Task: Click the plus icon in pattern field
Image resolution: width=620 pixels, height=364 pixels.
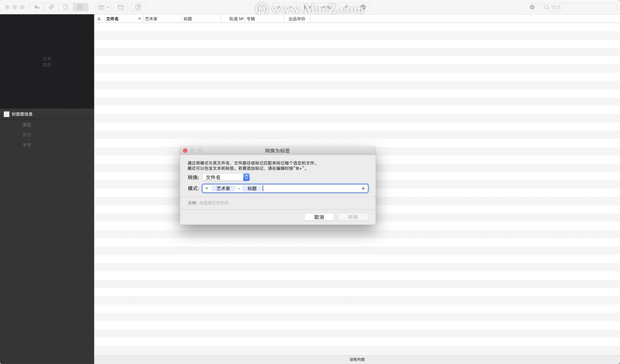Action: pos(363,188)
